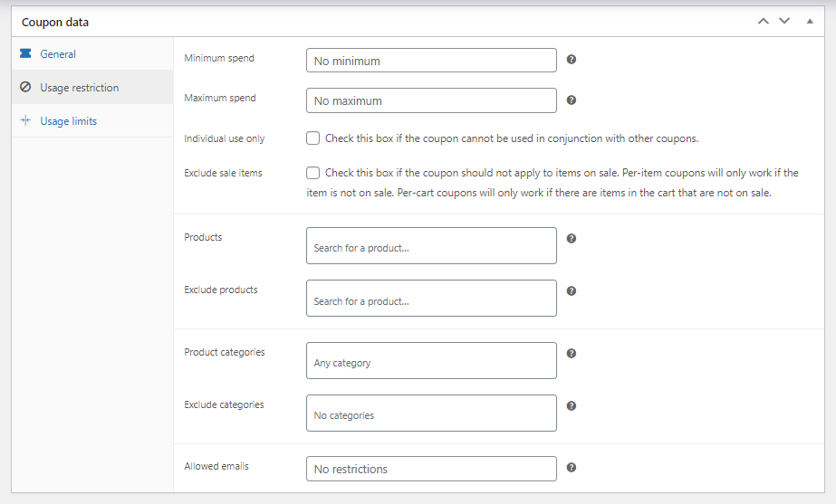This screenshot has width=836, height=504.
Task: Move Coupon data panel down
Action: coord(784,22)
